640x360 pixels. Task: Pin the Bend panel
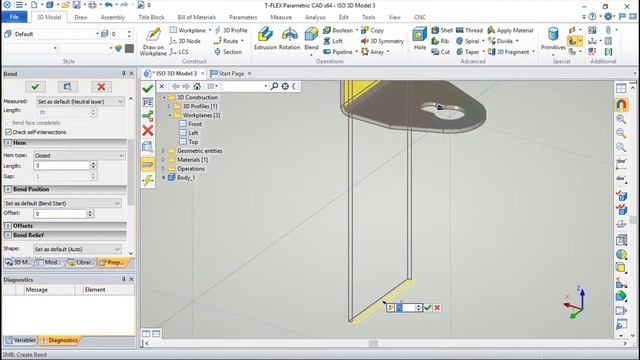click(123, 73)
